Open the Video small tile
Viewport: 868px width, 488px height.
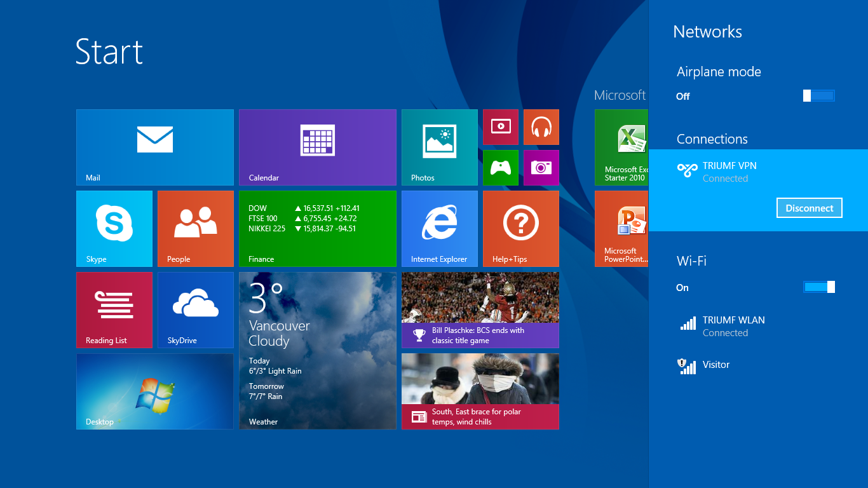tap(500, 127)
